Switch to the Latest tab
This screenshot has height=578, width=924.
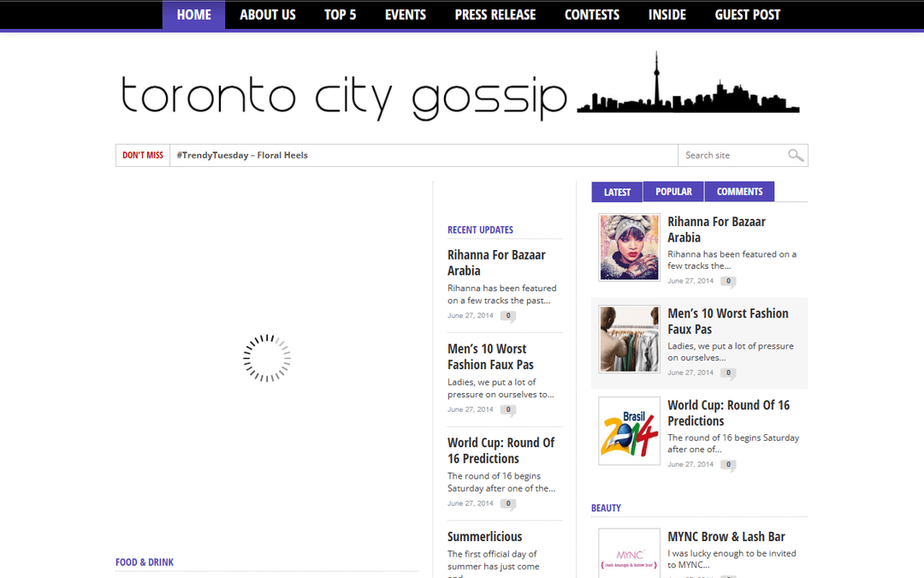tap(617, 192)
